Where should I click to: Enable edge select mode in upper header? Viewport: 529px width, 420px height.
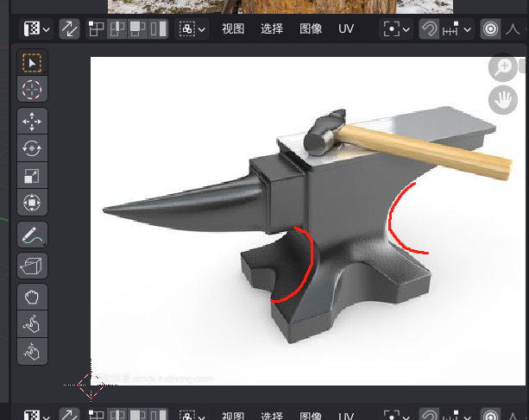tap(117, 29)
